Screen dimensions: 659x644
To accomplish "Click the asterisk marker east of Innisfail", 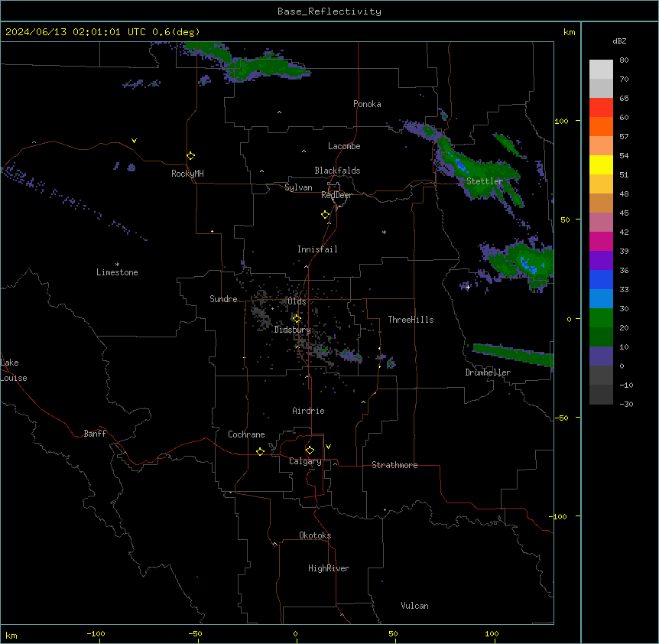I will [384, 232].
